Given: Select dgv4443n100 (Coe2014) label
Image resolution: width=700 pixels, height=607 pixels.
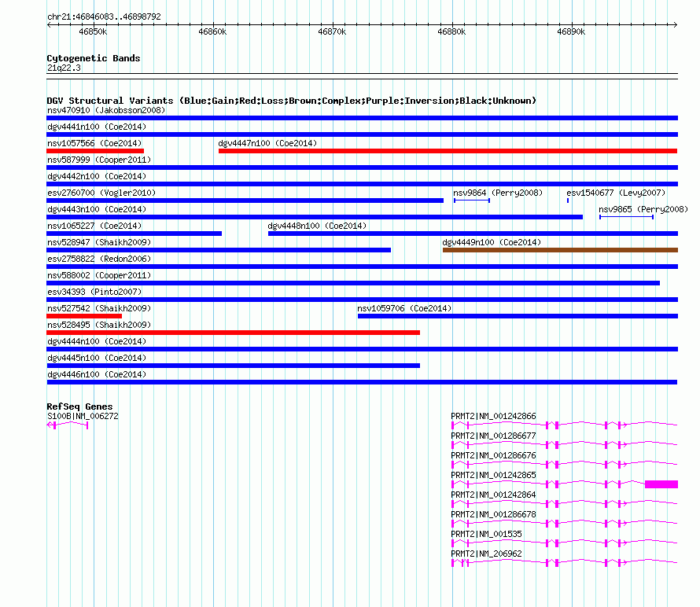Looking at the screenshot, I should (x=97, y=209).
